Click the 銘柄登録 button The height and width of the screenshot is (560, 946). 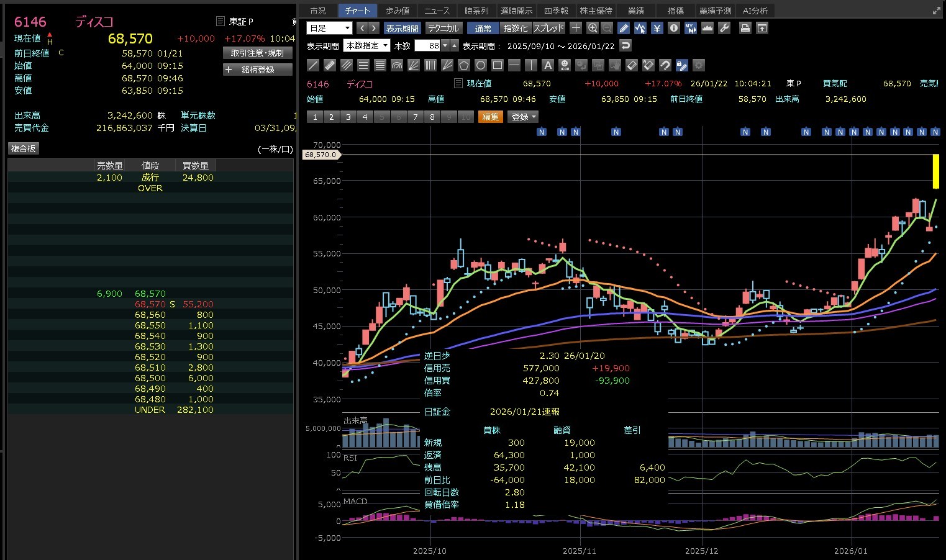tap(257, 70)
